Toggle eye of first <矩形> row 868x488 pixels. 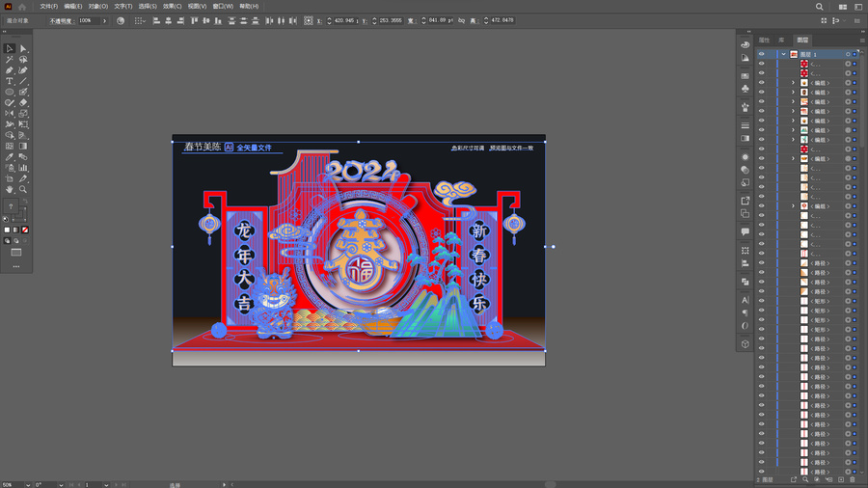[x=762, y=301]
